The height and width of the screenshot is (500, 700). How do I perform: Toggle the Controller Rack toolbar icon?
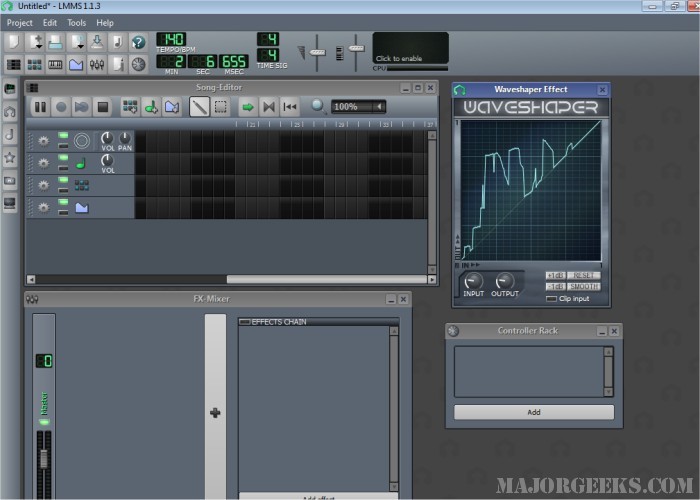[139, 65]
